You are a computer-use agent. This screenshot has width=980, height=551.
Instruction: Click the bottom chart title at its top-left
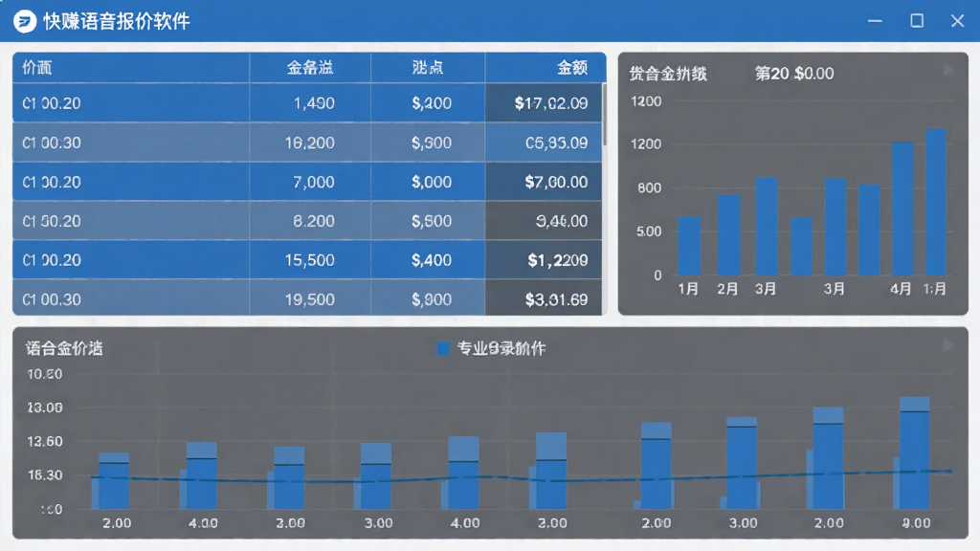(64, 348)
